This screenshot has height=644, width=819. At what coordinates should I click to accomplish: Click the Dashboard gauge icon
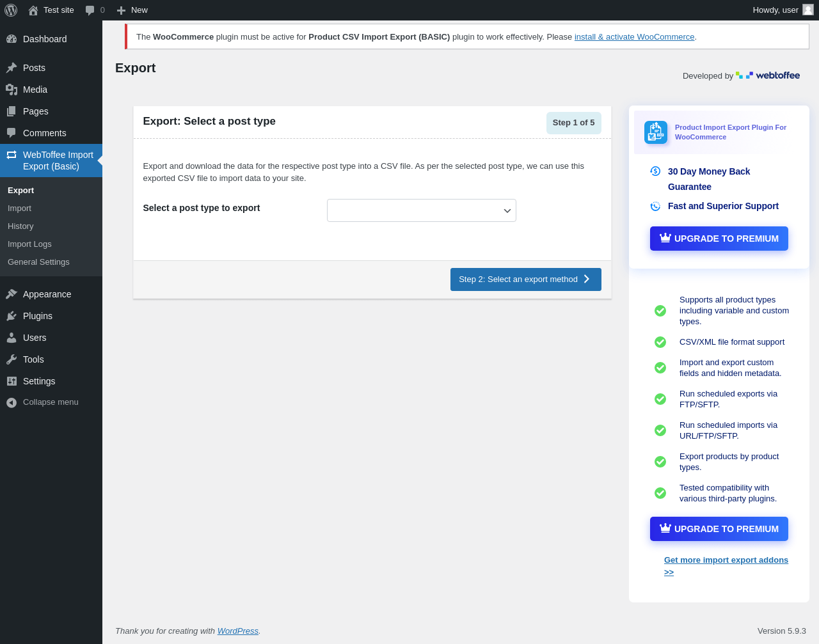[12, 39]
